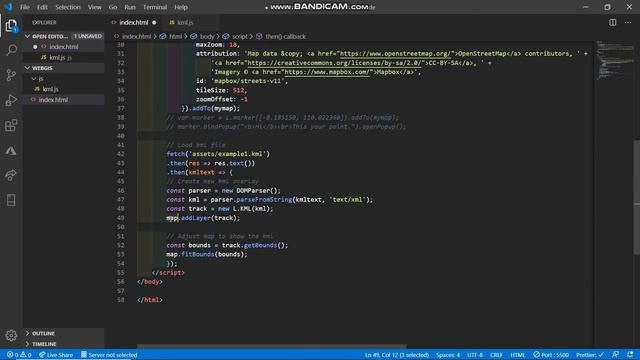
Task: Open kml.js in the js folder
Action: pyautogui.click(x=64, y=89)
